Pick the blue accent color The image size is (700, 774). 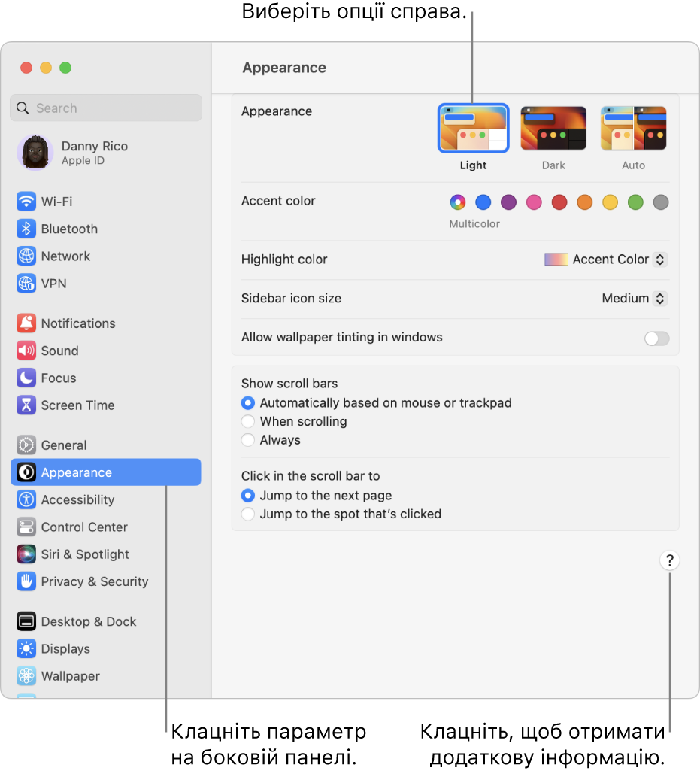point(483,202)
